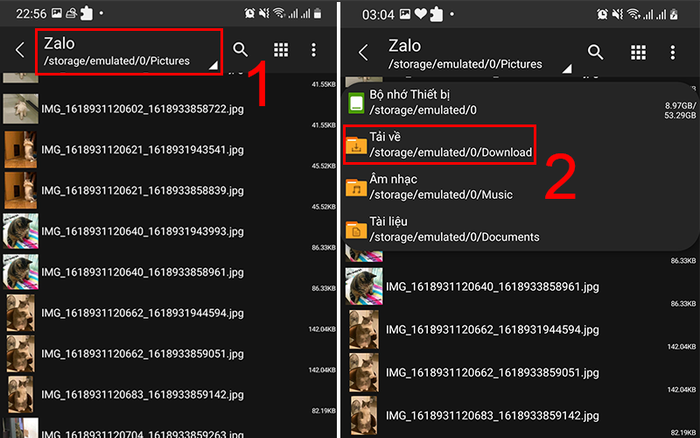Tap thumbnail of IMG_1618931120621_1618931943541.jpg, left screen
The height and width of the screenshot is (438, 700).
click(x=21, y=150)
